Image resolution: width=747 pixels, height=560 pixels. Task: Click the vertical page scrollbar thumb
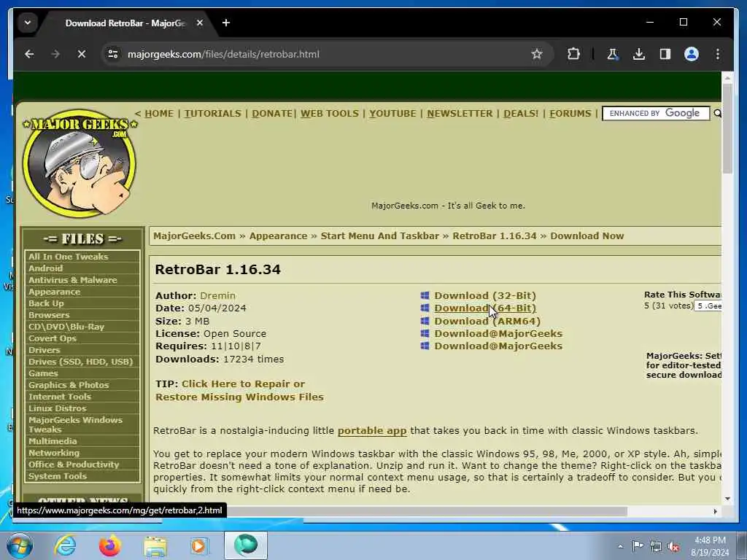(x=727, y=128)
